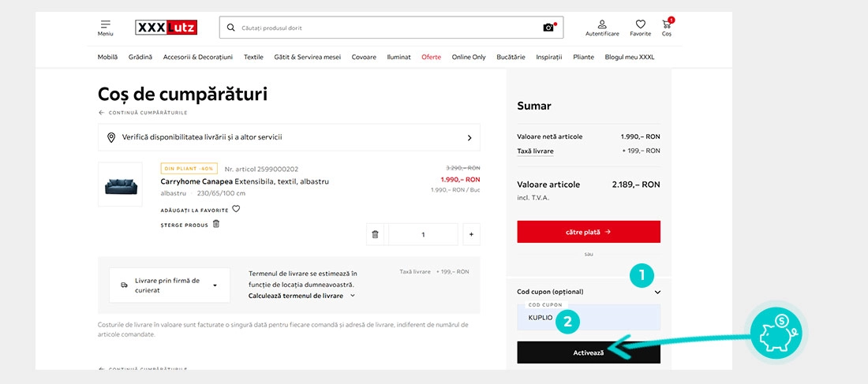Viewport: 868px width, 384px height.
Task: Collapse the Cod cupon (opțional) section
Action: tap(657, 293)
